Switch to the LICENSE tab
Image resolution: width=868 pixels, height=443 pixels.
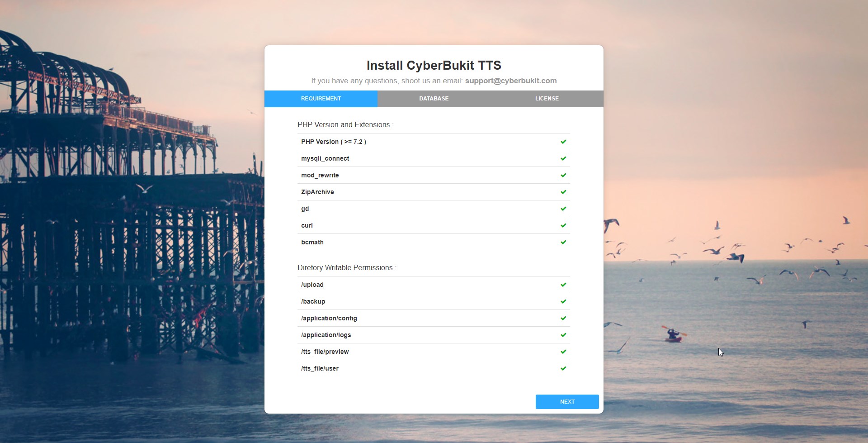click(547, 99)
